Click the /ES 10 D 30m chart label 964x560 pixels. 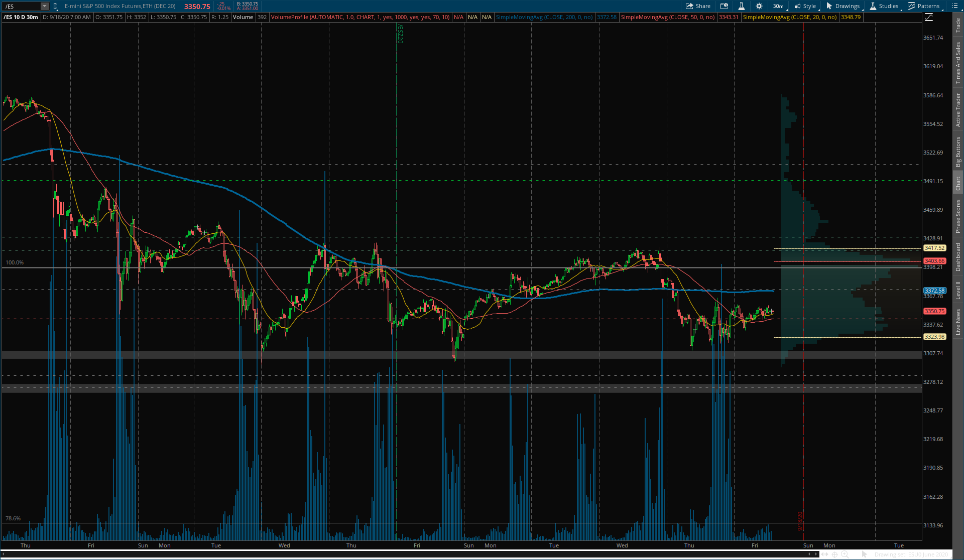coord(21,17)
